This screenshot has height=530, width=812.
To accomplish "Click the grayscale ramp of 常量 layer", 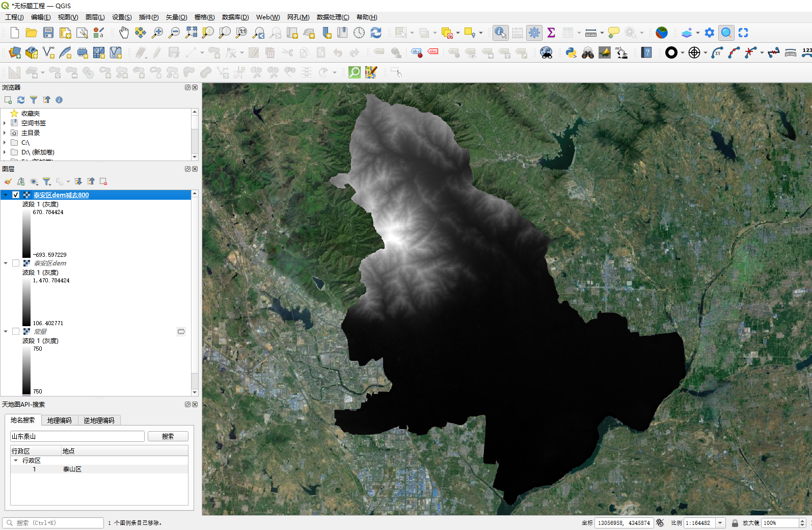I will [26, 370].
